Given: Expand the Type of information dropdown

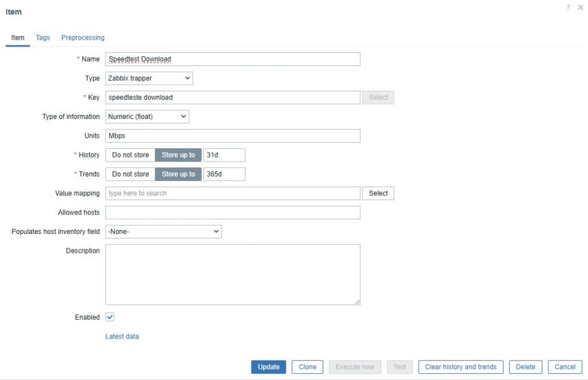Looking at the screenshot, I should click(147, 117).
